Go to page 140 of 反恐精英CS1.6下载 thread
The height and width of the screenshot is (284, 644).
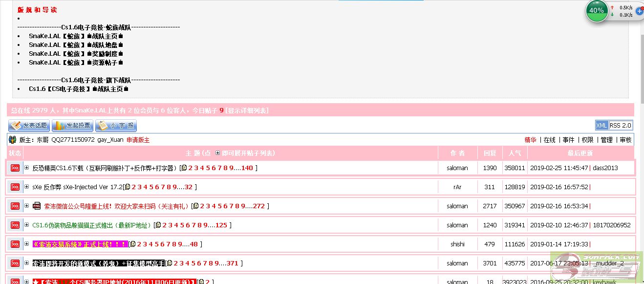point(247,168)
